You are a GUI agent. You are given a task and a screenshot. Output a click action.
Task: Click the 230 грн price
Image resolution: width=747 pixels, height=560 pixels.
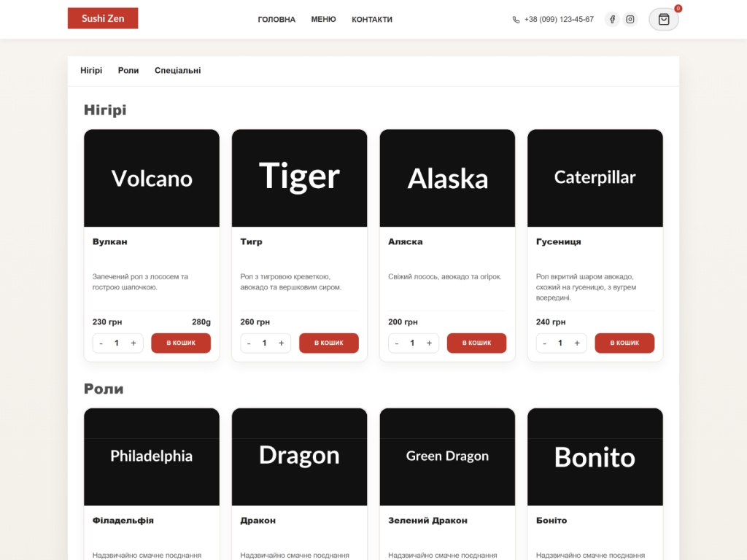pos(107,322)
